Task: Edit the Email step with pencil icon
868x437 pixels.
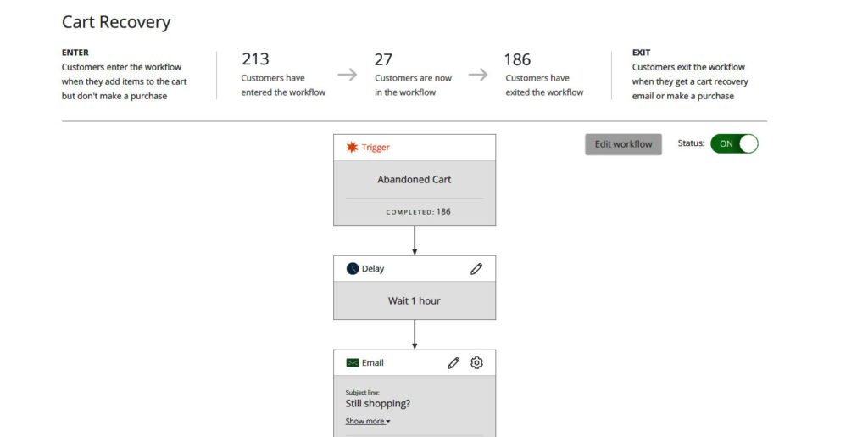Action: tap(453, 363)
